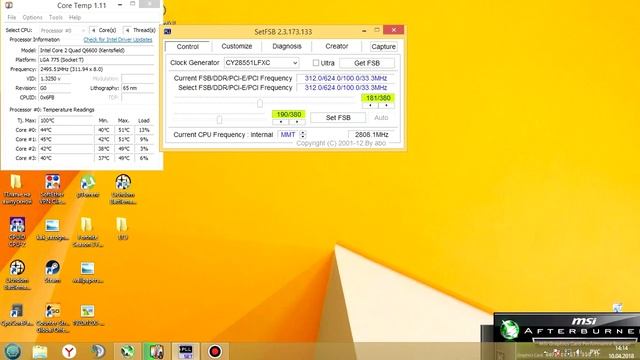Viewport: 640px width, 360px height.
Task: Click the Core #1 temperature reading
Action: [x=66, y=139]
